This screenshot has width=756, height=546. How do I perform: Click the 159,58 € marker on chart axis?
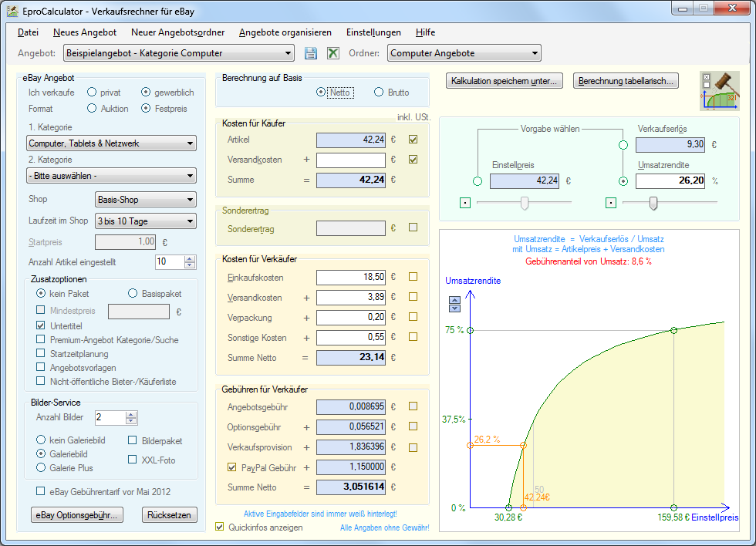pyautogui.click(x=674, y=507)
